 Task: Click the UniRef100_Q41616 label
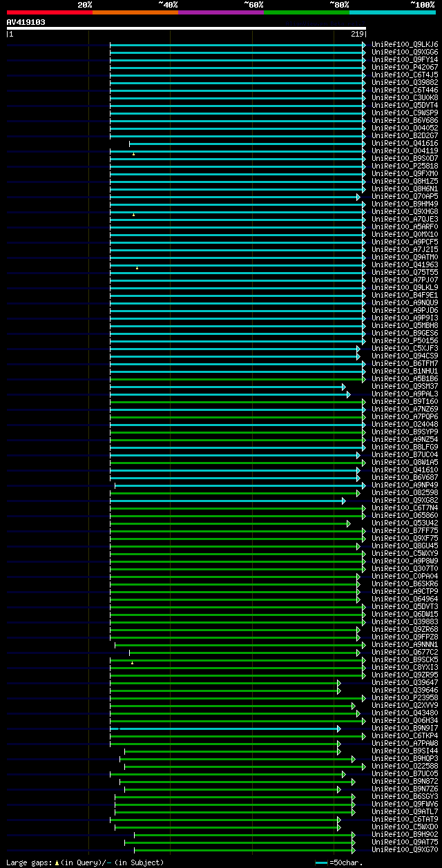pyautogui.click(x=405, y=143)
